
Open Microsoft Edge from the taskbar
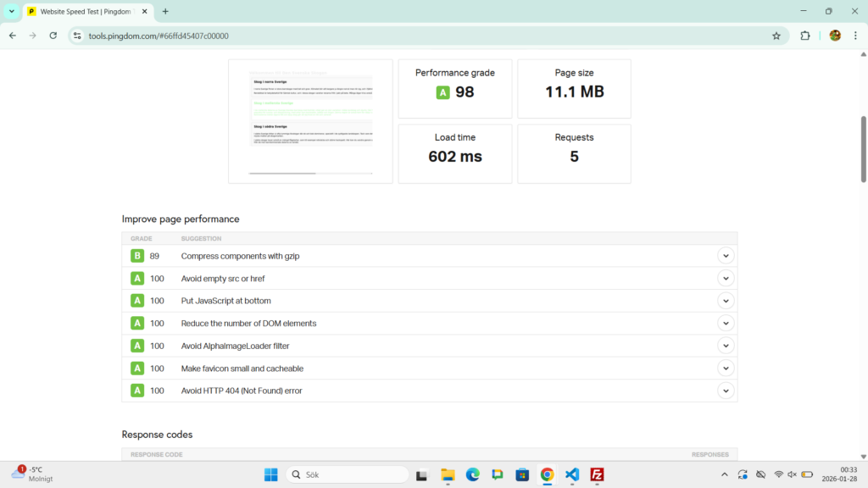472,474
